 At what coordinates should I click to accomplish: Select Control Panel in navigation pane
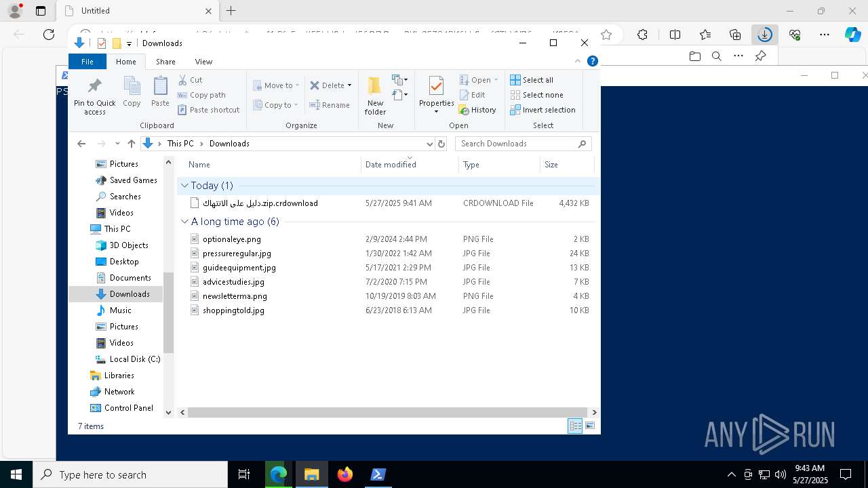point(121,408)
